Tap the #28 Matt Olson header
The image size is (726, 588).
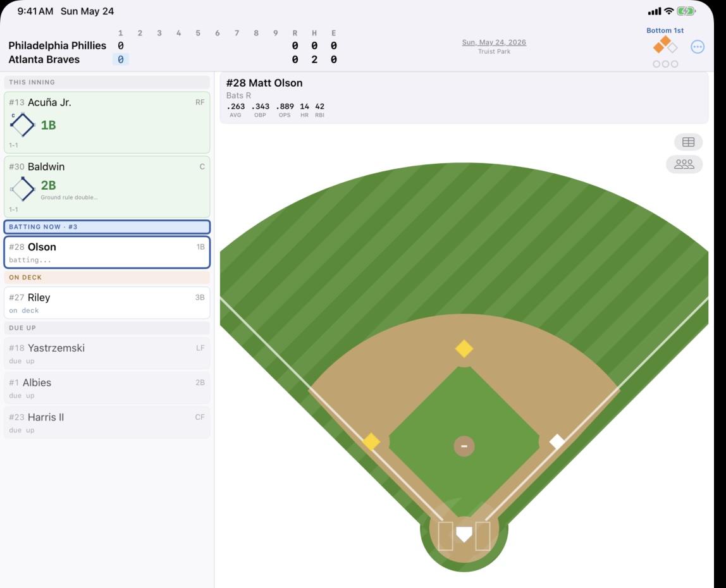click(264, 83)
